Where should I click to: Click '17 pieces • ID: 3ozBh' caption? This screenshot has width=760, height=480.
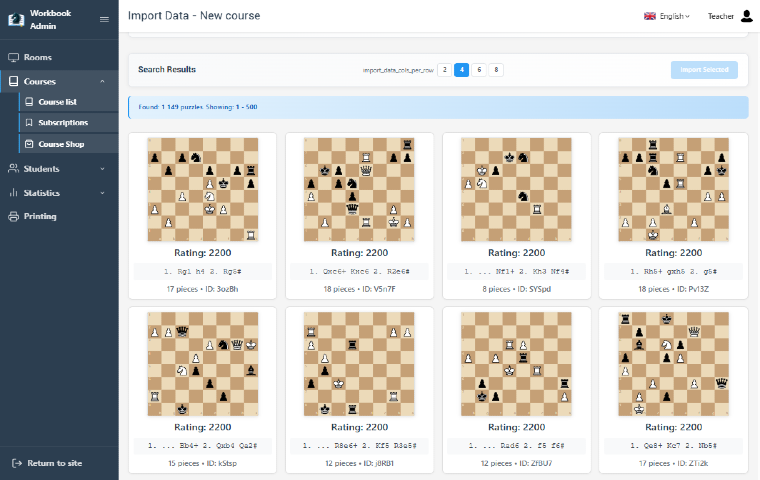tap(203, 289)
